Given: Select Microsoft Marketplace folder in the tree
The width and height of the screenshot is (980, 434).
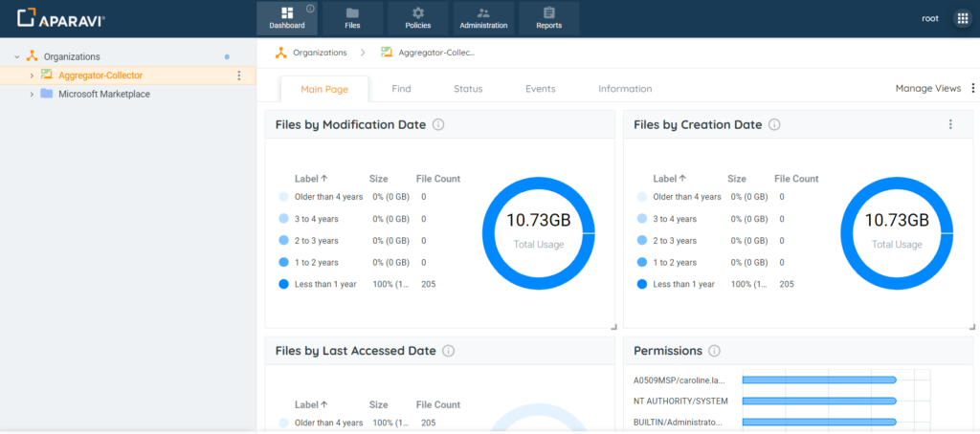Looking at the screenshot, I should click(x=104, y=95).
